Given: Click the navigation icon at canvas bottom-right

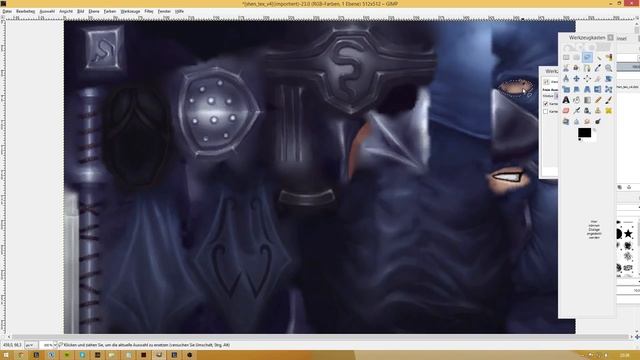Looking at the screenshot, I should click(637, 337).
